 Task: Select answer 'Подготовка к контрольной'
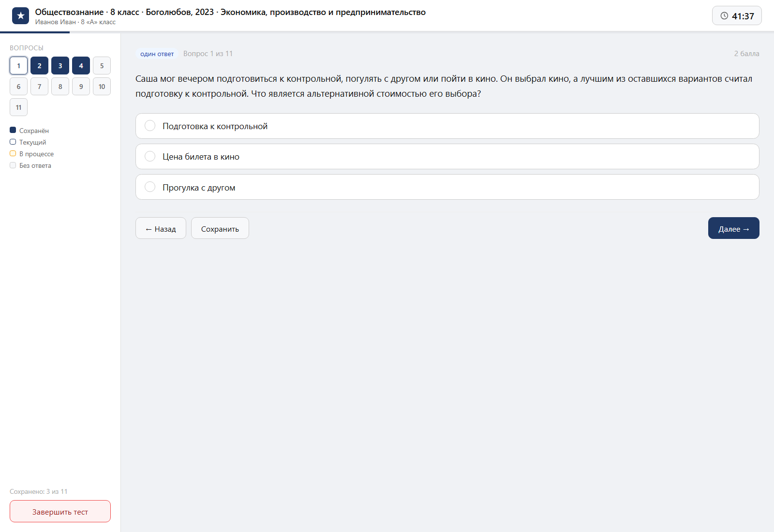tap(447, 126)
